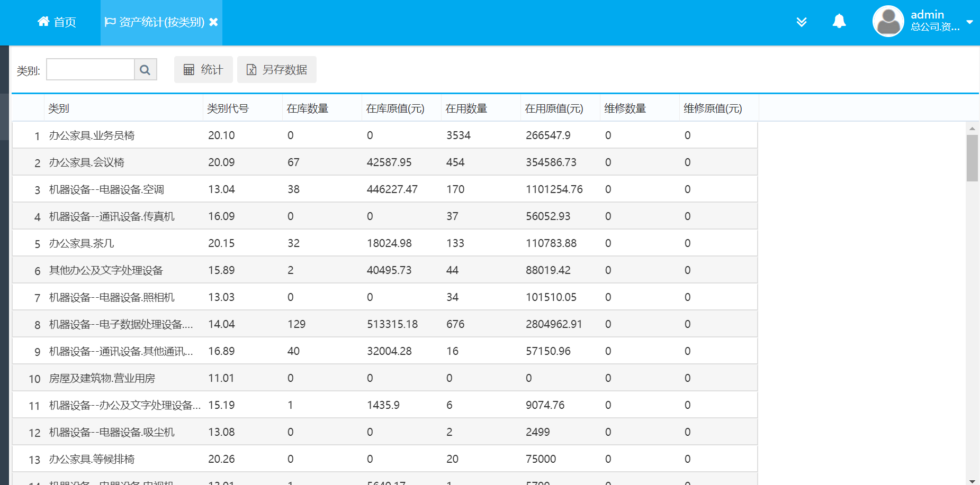Image resolution: width=980 pixels, height=485 pixels.
Task: Sort by the 类别代号 column header
Action: tap(228, 108)
